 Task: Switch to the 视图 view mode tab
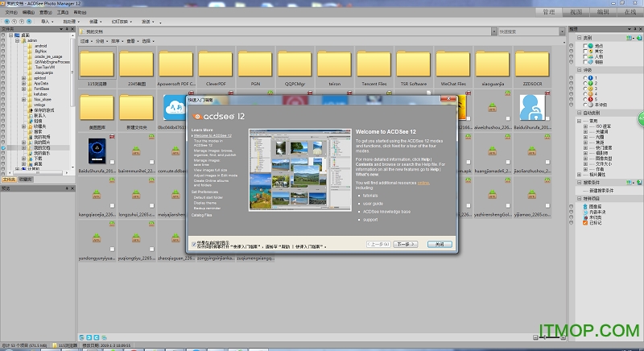(x=576, y=12)
